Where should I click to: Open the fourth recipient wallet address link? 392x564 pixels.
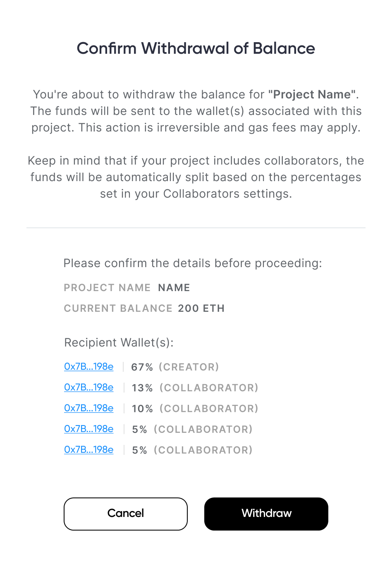tap(88, 429)
